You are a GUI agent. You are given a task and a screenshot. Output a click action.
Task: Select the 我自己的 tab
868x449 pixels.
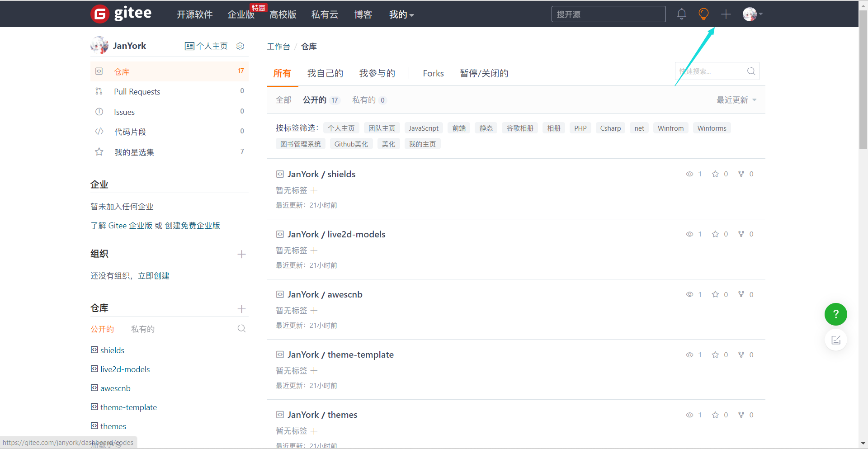(x=325, y=73)
